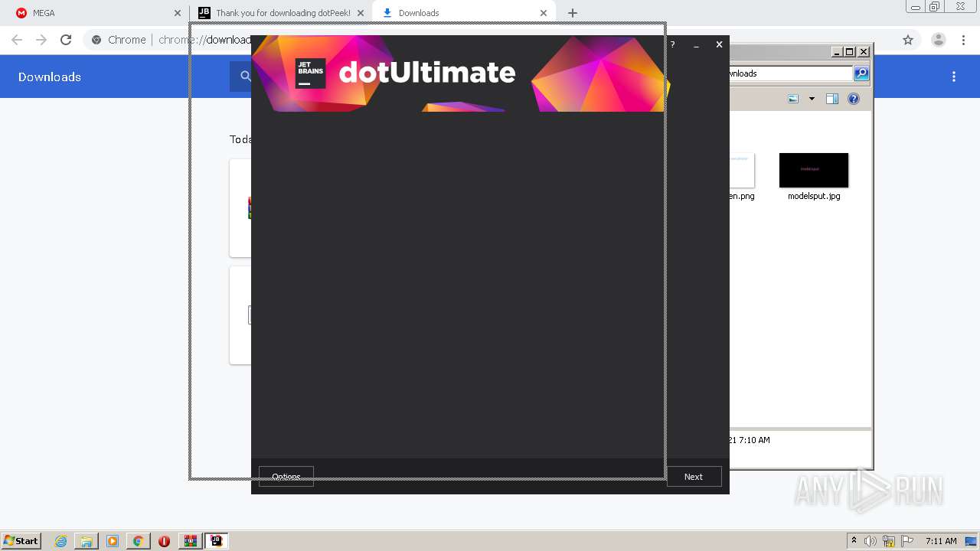Switch to Chrome in taskbar
Image resolution: width=980 pixels, height=551 pixels.
point(139,541)
